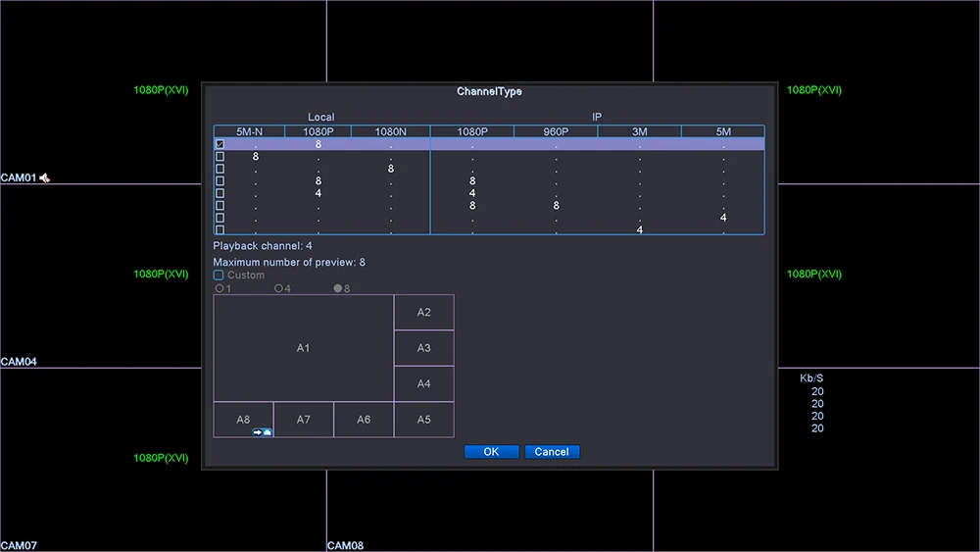Check the 5M-N 8 channel mode checkbox
This screenshot has height=552, width=980.
click(x=220, y=156)
